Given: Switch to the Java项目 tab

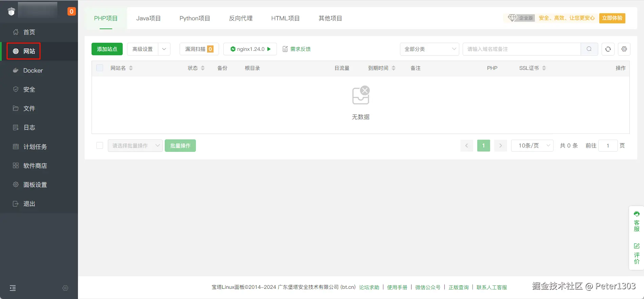Looking at the screenshot, I should 148,18.
